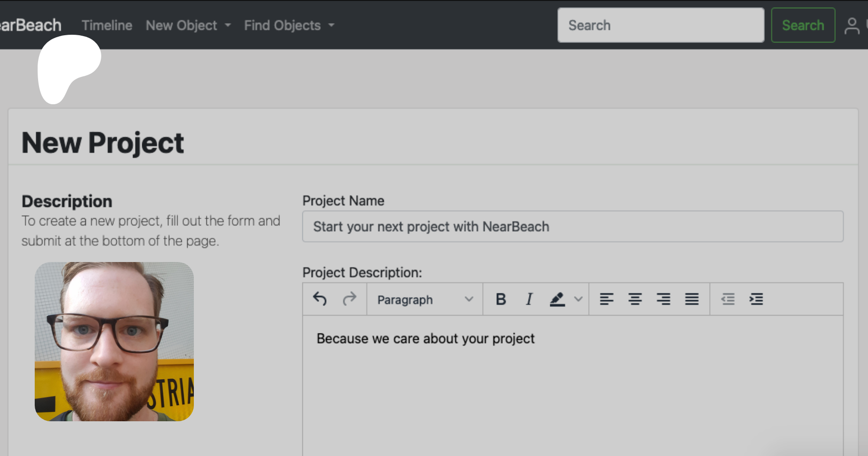868x456 pixels.
Task: Toggle bold formatting
Action: tap(501, 299)
